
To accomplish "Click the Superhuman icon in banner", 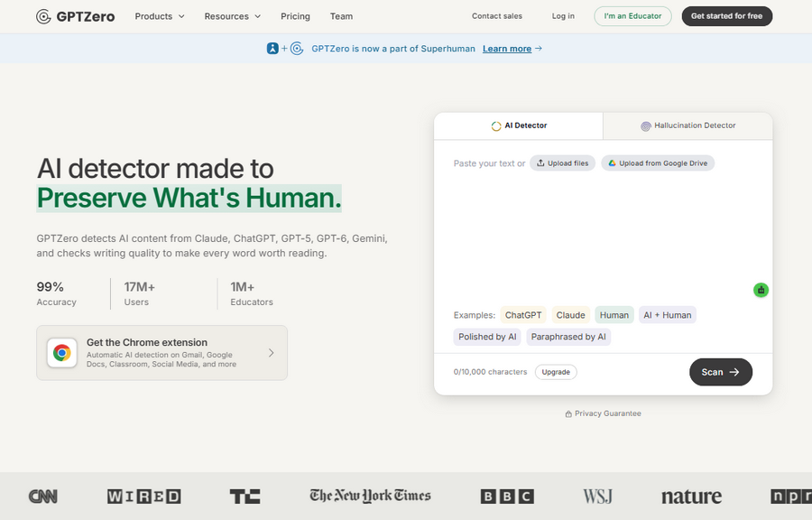I will point(272,49).
